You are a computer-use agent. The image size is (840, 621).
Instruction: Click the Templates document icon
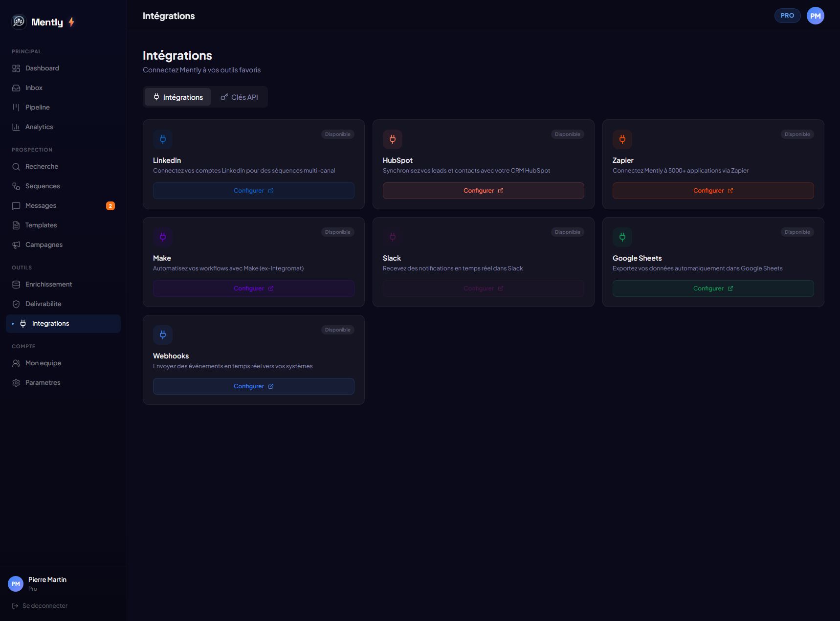coord(16,225)
